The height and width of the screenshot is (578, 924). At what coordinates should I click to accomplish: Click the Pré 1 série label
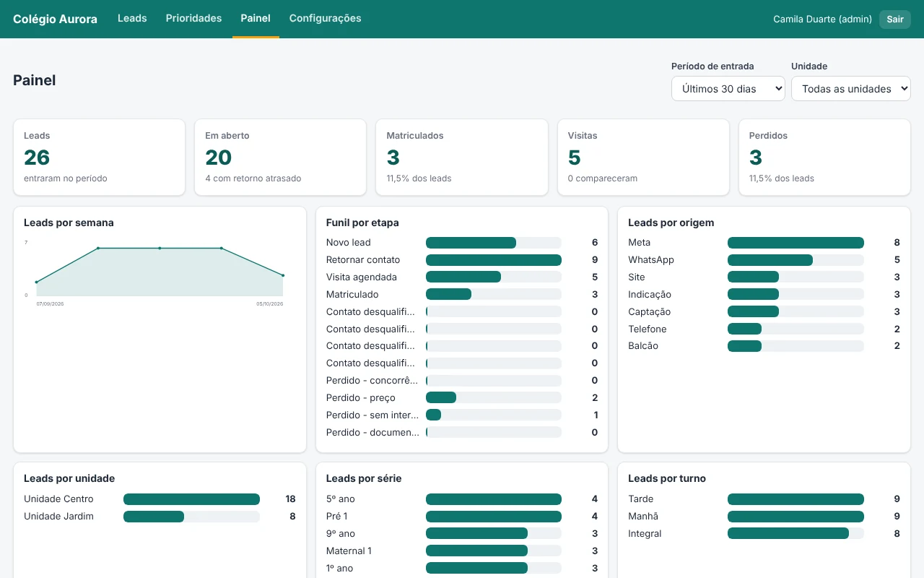337,517
